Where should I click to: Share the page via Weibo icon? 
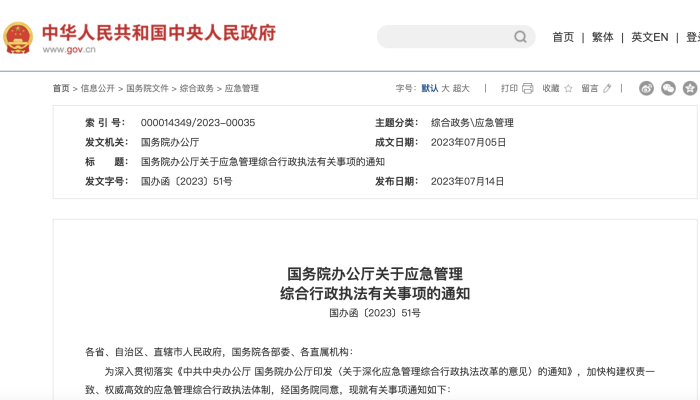point(647,88)
